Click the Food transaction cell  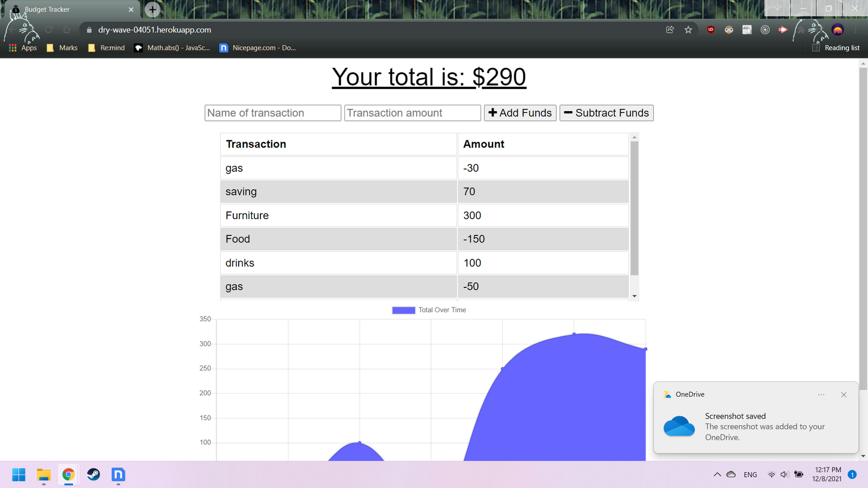[339, 239]
